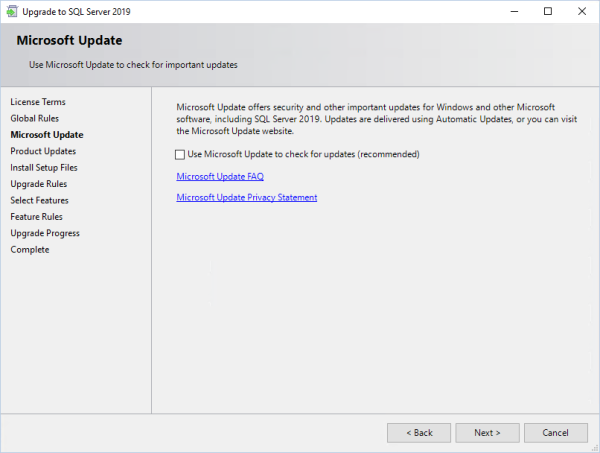
Task: Go back with the Back button
Action: point(419,433)
